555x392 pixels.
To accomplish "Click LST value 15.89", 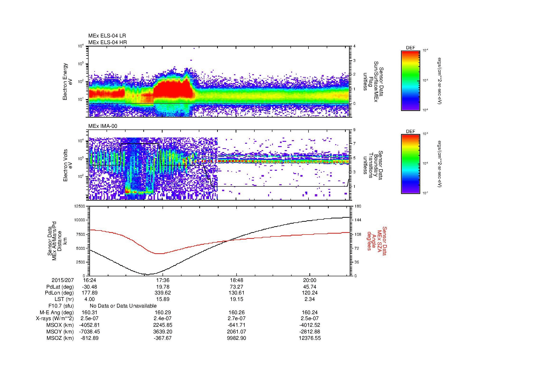I will 163,299.
